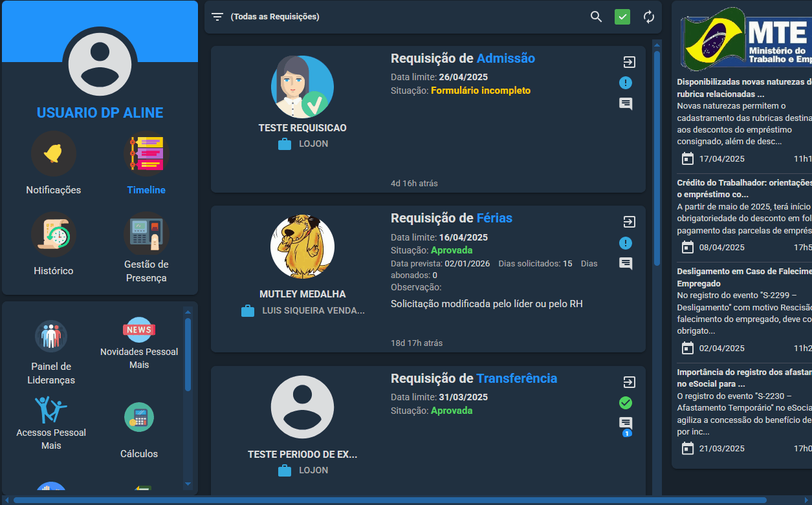Open Transferência requisition via exit icon
Screen dimensions: 812x505
(629, 382)
